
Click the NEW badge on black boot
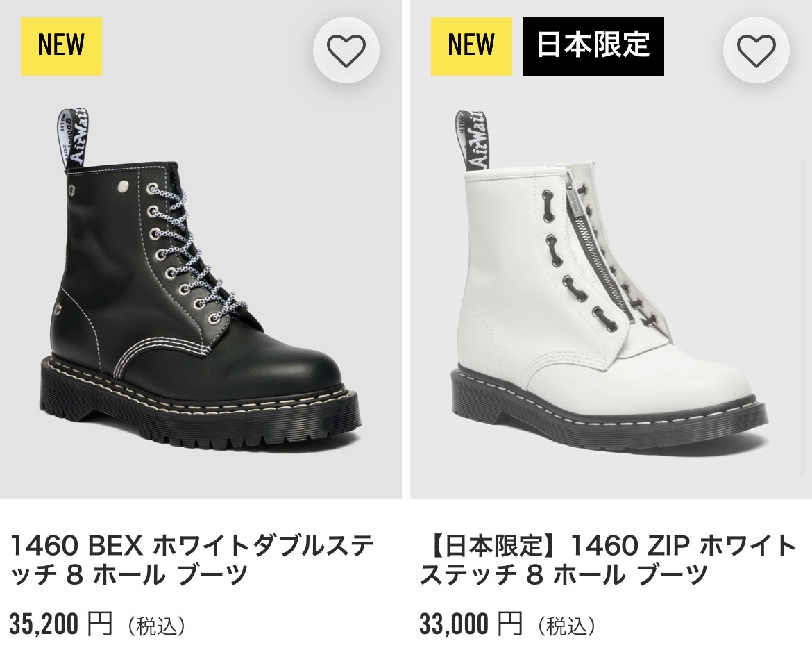point(61,46)
